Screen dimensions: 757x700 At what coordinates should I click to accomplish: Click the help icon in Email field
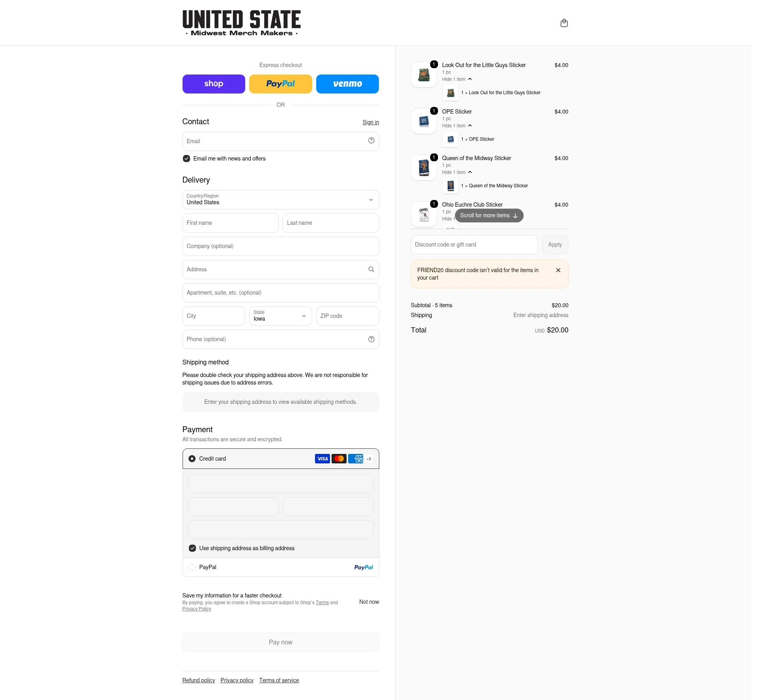point(371,140)
